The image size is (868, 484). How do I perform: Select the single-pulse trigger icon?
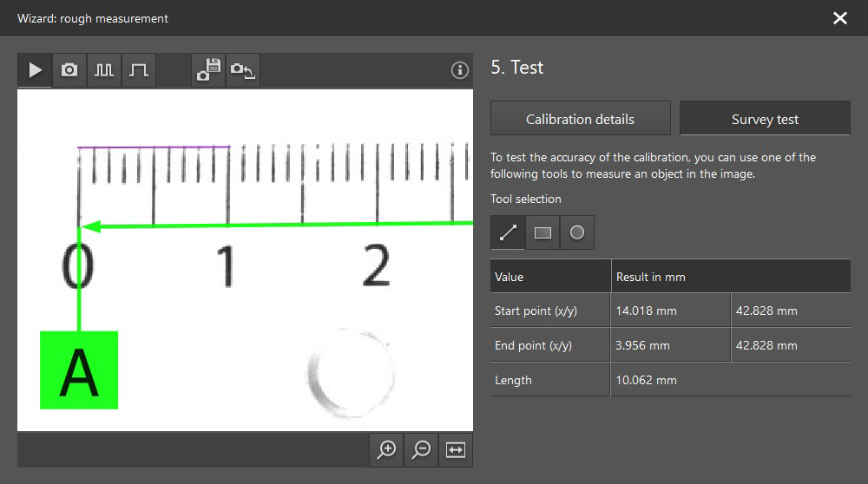pyautogui.click(x=139, y=70)
